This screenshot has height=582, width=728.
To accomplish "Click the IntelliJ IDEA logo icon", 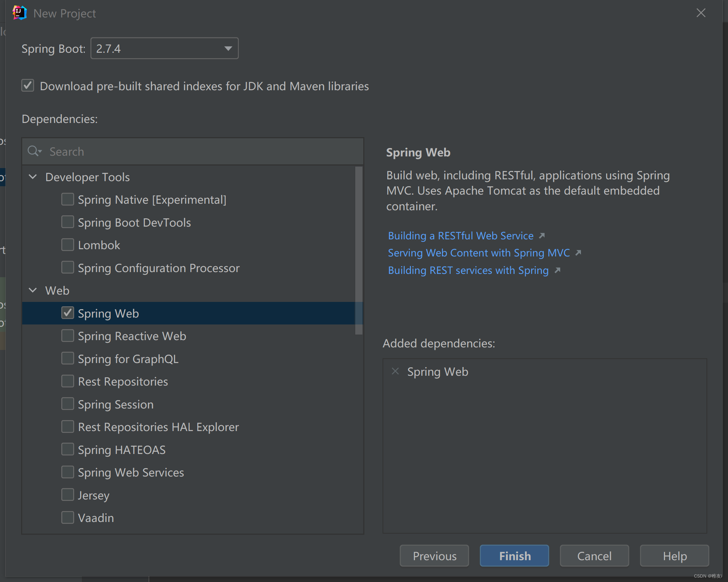I will point(19,13).
